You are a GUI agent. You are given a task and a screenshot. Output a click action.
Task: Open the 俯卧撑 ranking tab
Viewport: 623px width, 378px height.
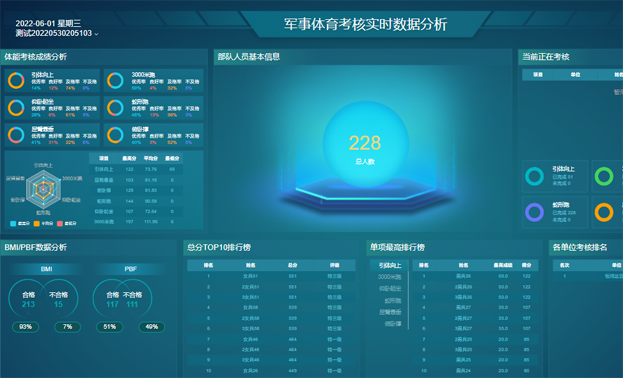click(393, 324)
